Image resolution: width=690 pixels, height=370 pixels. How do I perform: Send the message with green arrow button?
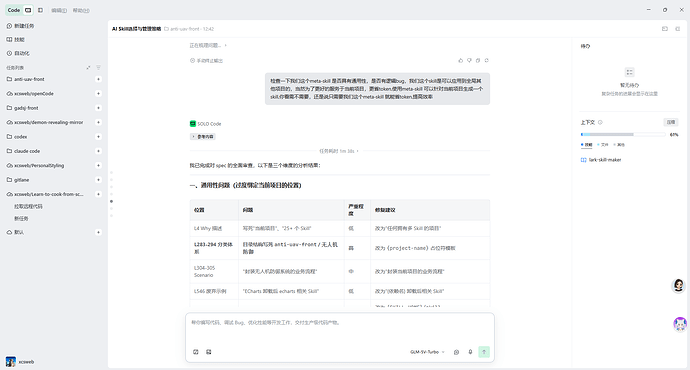[x=484, y=352]
